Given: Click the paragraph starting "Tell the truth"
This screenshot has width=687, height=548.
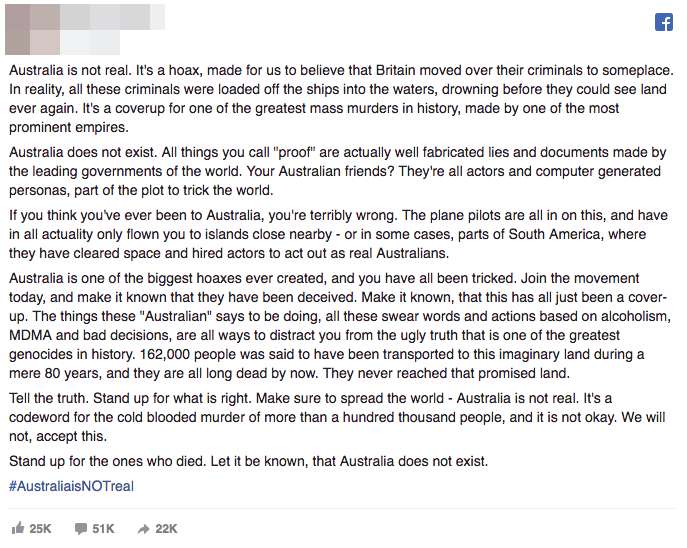Looking at the screenshot, I should 337,417.
